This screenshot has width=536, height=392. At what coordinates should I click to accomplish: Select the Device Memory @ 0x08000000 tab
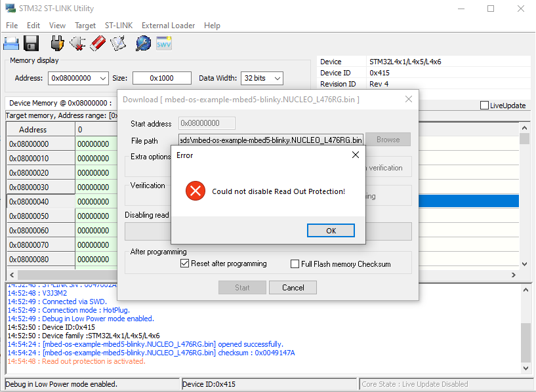point(60,103)
